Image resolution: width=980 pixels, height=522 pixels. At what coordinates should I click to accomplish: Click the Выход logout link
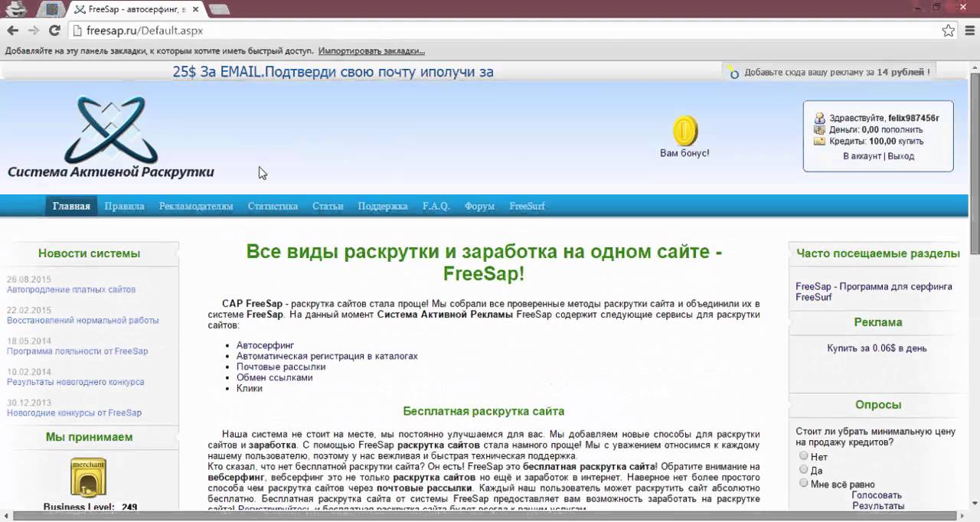pos(901,156)
